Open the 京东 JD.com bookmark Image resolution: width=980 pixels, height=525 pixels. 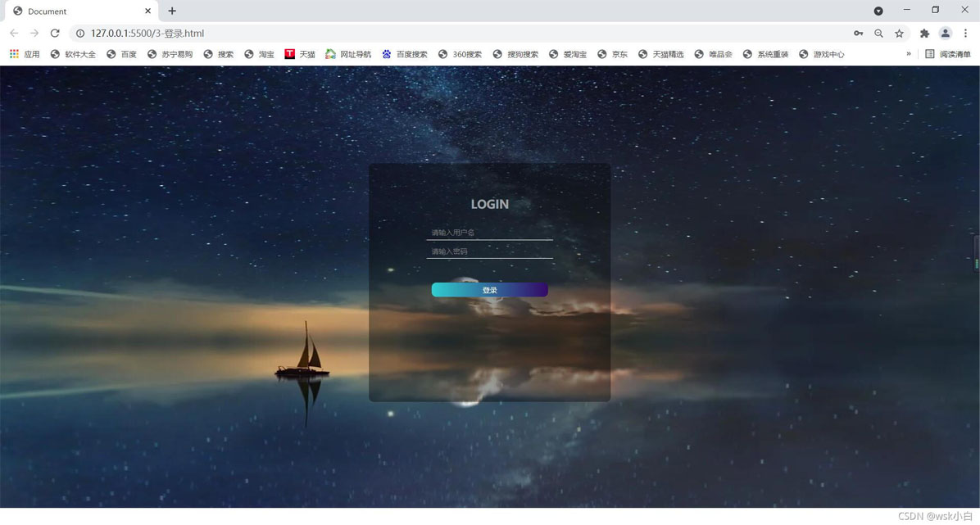(x=612, y=53)
